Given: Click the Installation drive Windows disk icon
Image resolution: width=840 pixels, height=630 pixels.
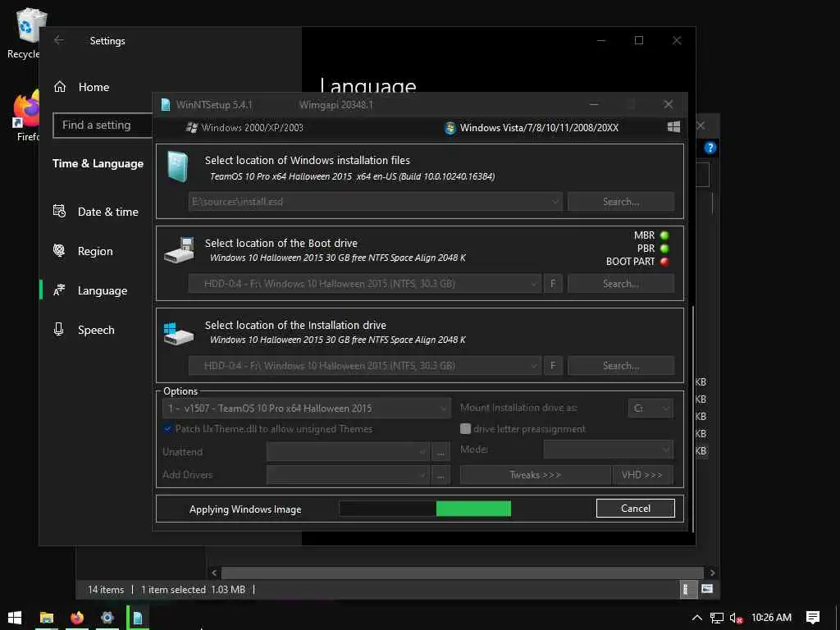Looking at the screenshot, I should [x=178, y=333].
